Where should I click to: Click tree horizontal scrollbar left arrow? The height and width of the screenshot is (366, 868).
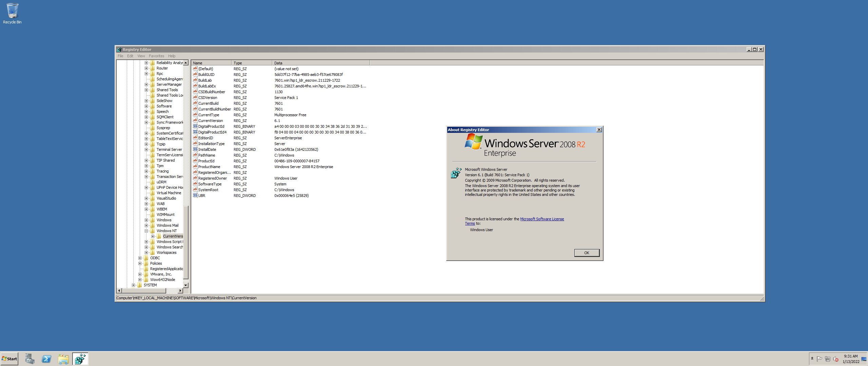pyautogui.click(x=119, y=291)
